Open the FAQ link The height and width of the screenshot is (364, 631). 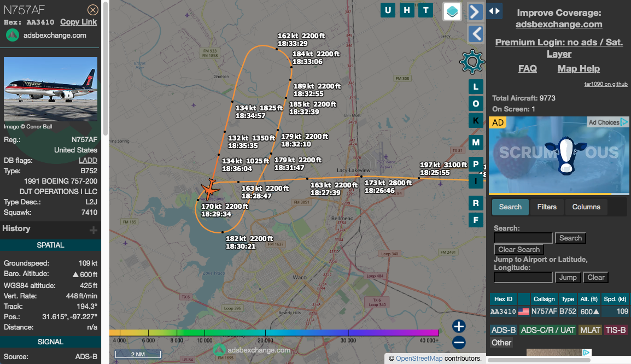528,69
